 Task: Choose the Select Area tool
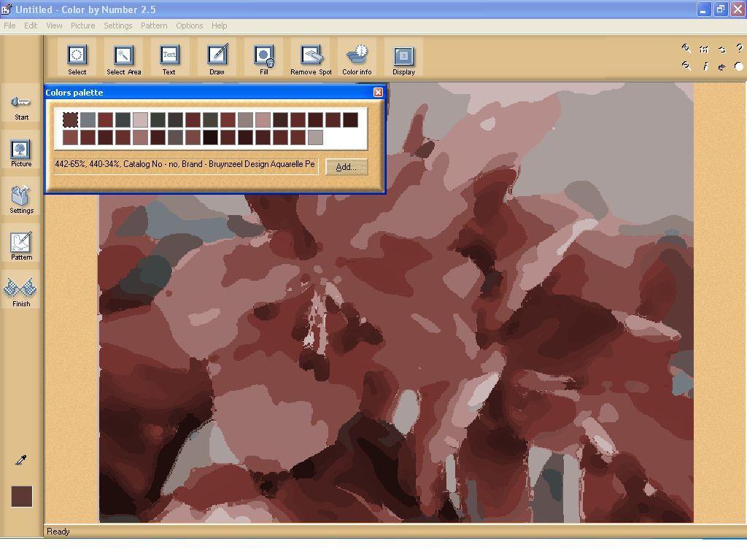[x=123, y=58]
